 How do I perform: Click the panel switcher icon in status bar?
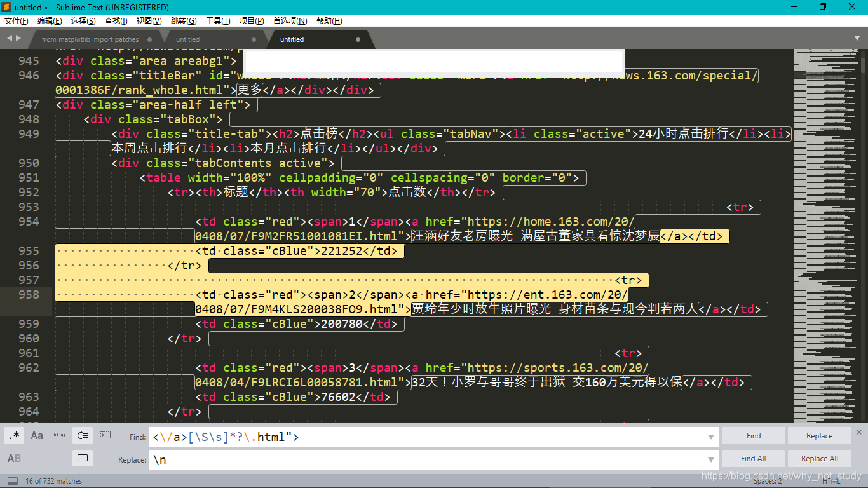tap(13, 481)
